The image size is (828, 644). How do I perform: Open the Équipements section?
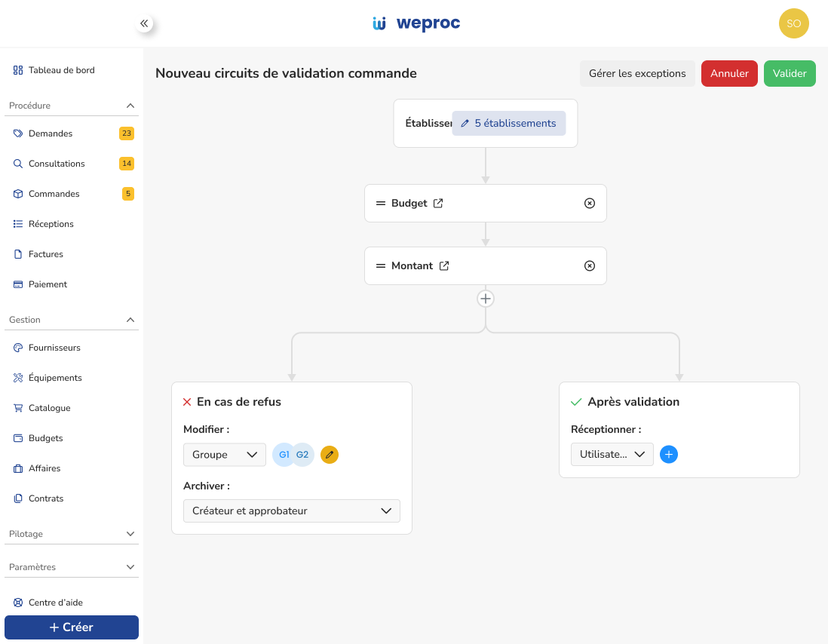[x=18, y=377]
